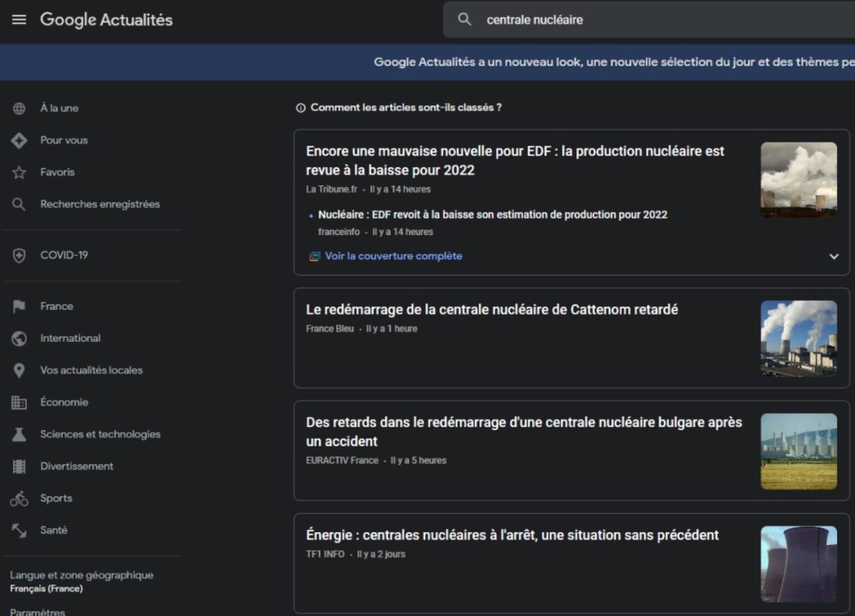Open the centrale nucléaire bulgare article

click(x=524, y=432)
